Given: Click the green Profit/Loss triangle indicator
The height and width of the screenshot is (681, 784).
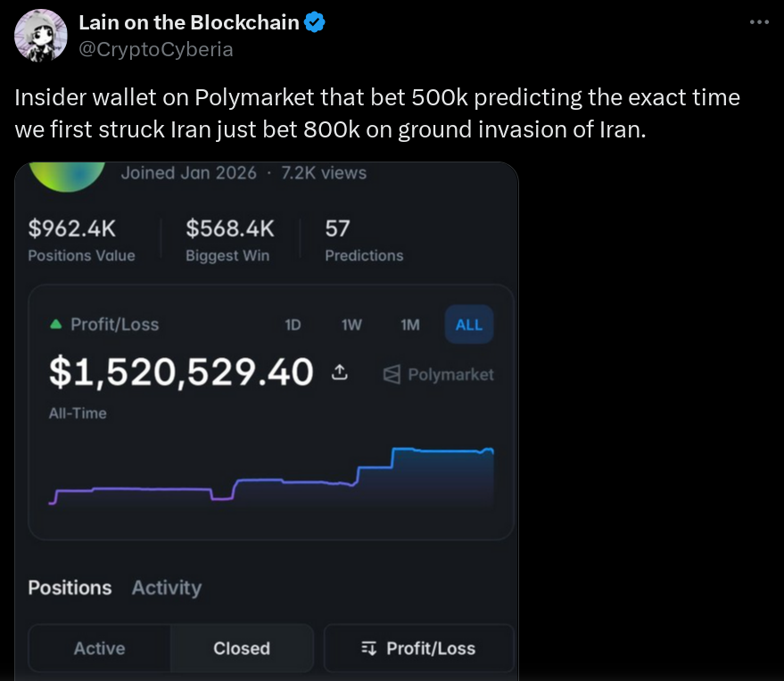Looking at the screenshot, I should (56, 325).
